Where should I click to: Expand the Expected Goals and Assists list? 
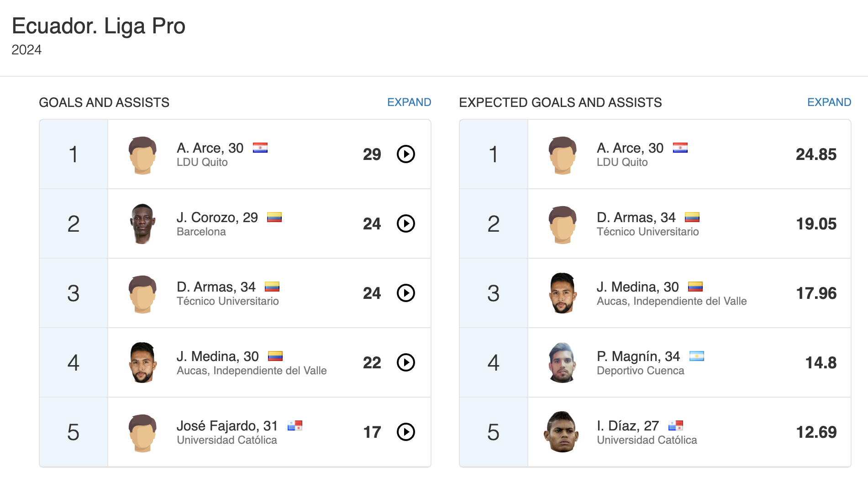pyautogui.click(x=829, y=102)
